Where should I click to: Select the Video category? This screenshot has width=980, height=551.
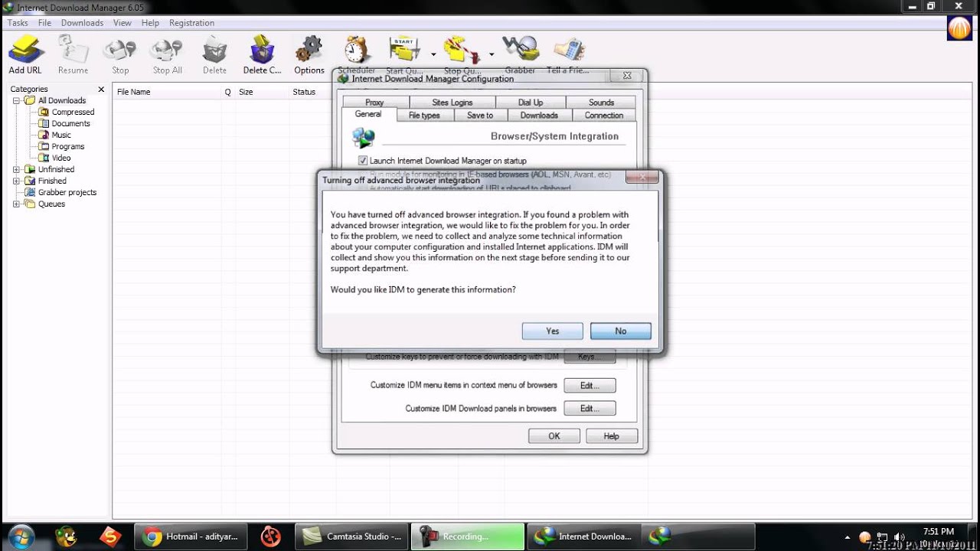(60, 158)
